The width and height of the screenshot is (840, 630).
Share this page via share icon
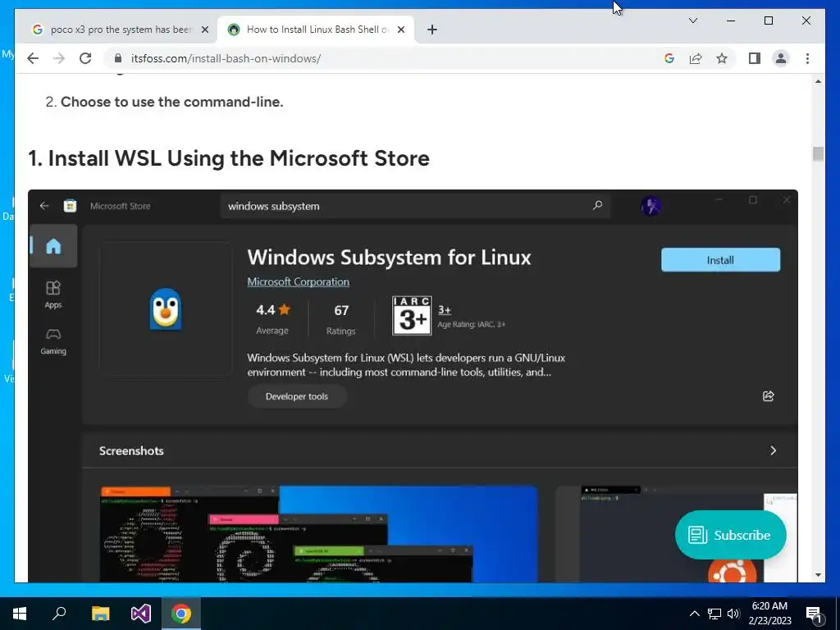[x=696, y=58]
